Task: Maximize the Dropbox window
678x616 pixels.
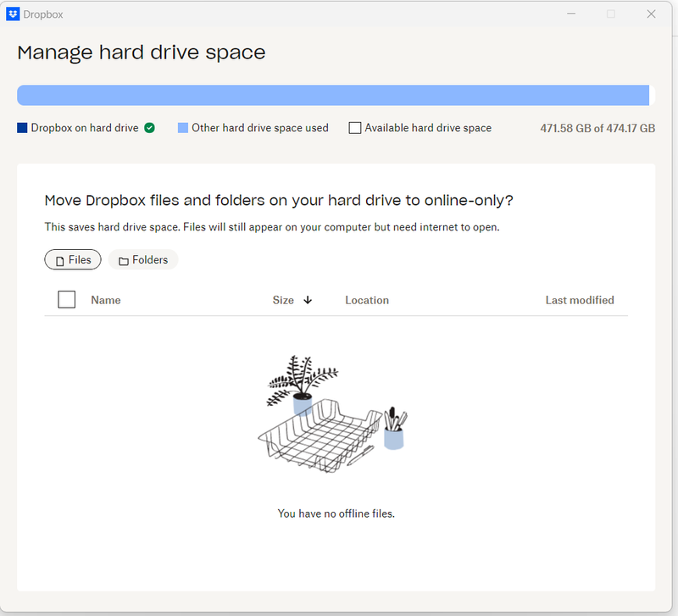Action: tap(610, 14)
